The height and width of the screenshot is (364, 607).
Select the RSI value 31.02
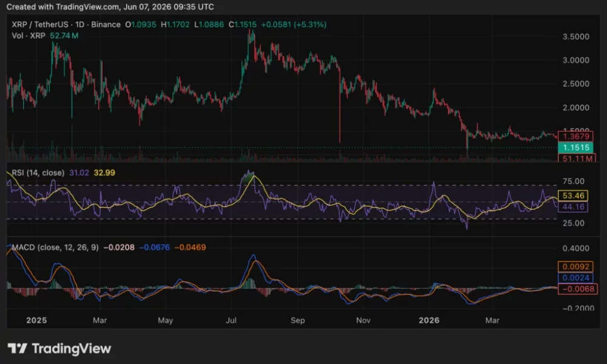(x=79, y=172)
